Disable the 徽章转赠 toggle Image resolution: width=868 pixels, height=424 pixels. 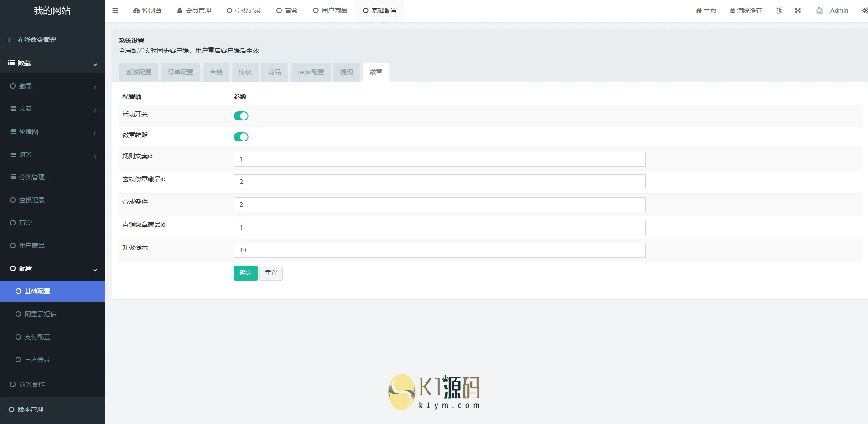[241, 137]
